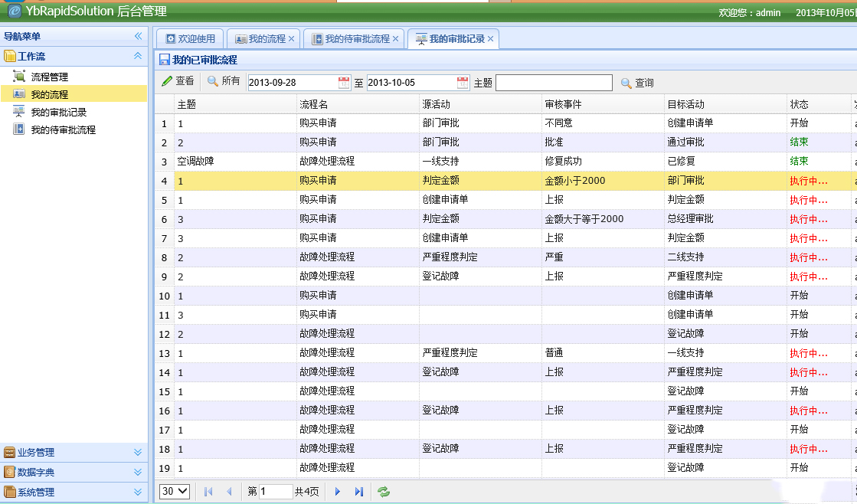Viewport: 857px width, 504px height.
Task: Open the page size dropdown showing 30
Action: click(174, 492)
